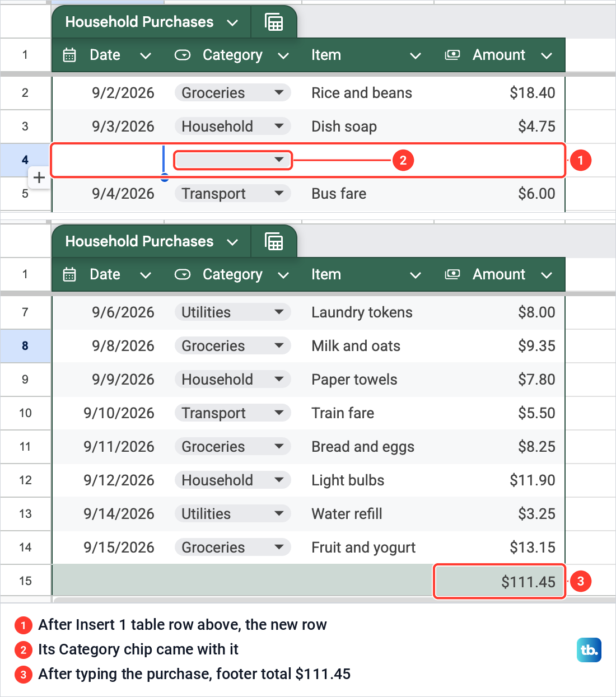Image resolution: width=616 pixels, height=697 pixels.
Task: Select the 'Fruit and yogurt' item cell
Action: (367, 548)
